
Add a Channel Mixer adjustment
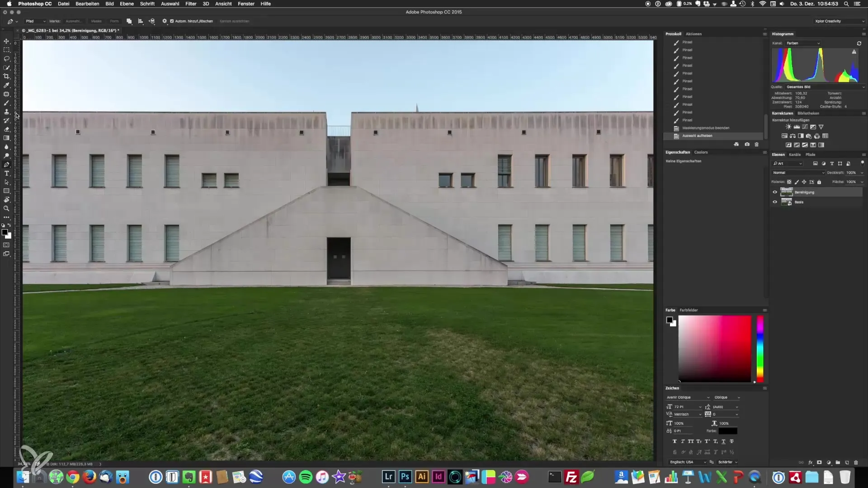coord(817,136)
